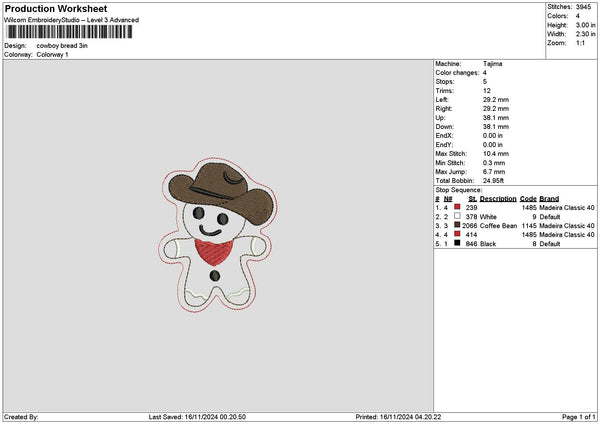The height and width of the screenshot is (424, 600).
Task: Click the Colors count value in the header
Action: coord(577,16)
